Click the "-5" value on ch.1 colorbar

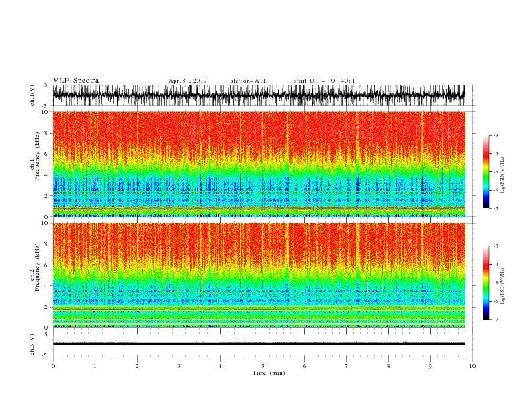pyautogui.click(x=496, y=172)
